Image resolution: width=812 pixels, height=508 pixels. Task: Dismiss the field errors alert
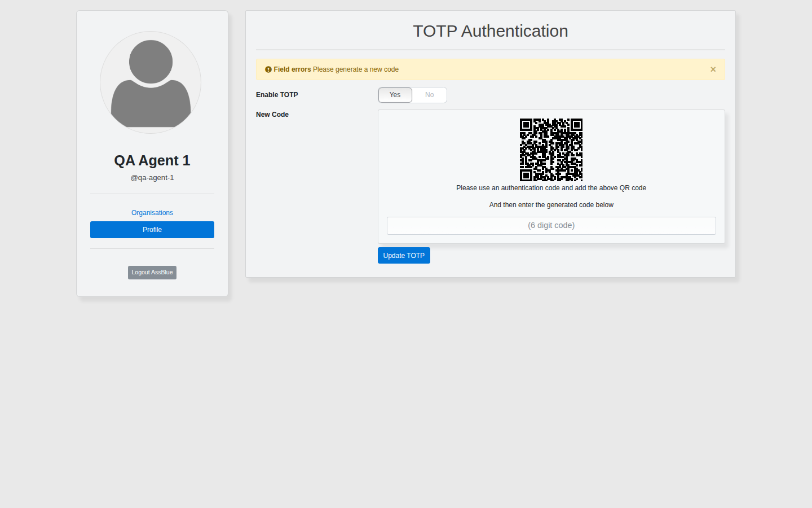713,69
